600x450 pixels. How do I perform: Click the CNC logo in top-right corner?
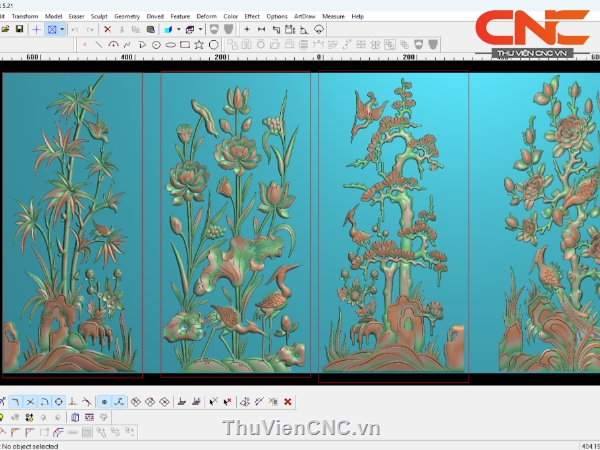tap(531, 28)
